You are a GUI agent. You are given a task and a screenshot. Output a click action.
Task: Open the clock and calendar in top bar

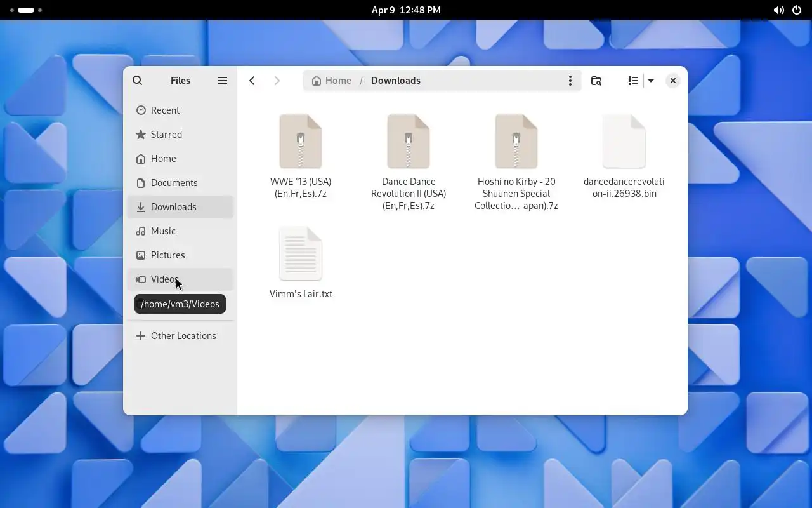(406, 10)
